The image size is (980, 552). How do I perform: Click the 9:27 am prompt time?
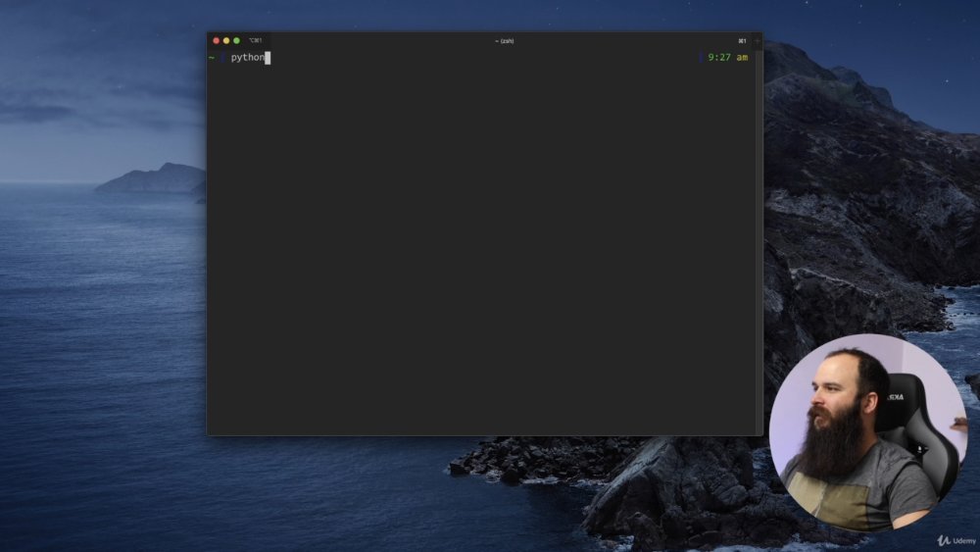coord(727,58)
